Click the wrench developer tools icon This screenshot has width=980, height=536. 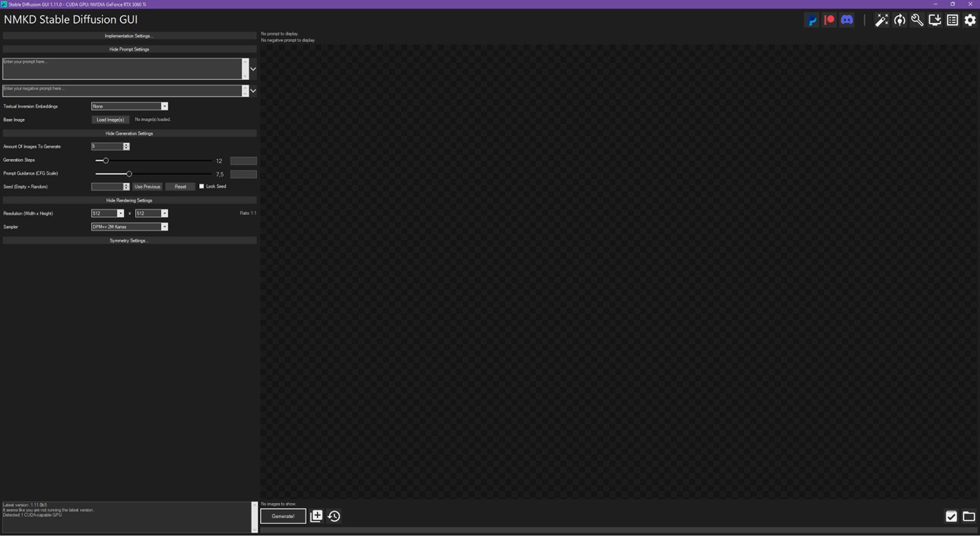tap(917, 20)
